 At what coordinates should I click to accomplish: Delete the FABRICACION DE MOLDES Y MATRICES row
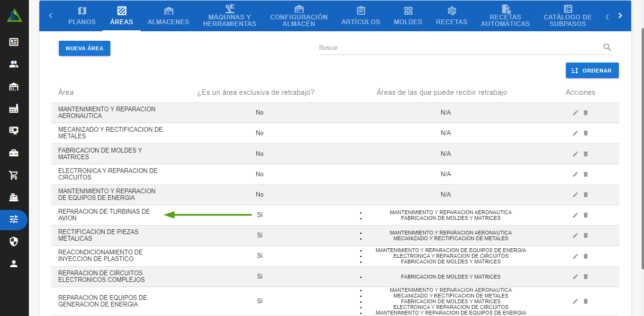pyautogui.click(x=585, y=154)
